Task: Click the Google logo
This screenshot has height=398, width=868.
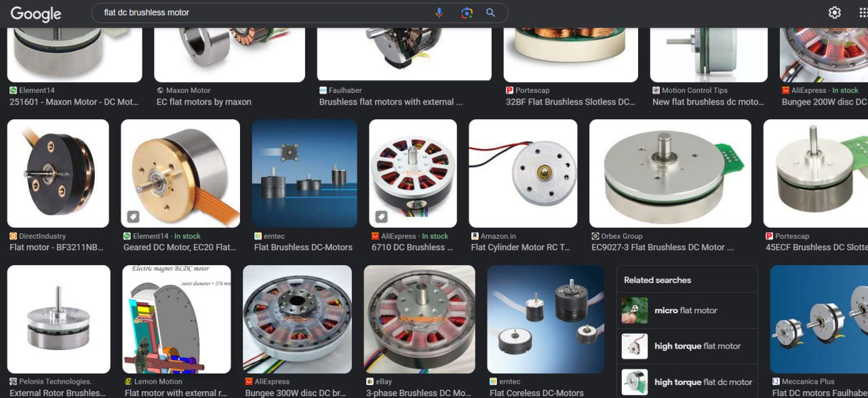Action: (x=36, y=13)
